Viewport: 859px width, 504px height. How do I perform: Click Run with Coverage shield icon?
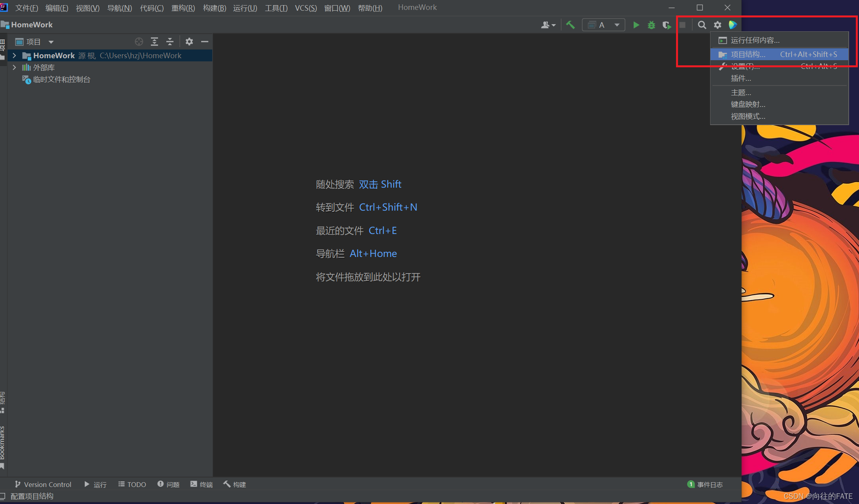[667, 25]
